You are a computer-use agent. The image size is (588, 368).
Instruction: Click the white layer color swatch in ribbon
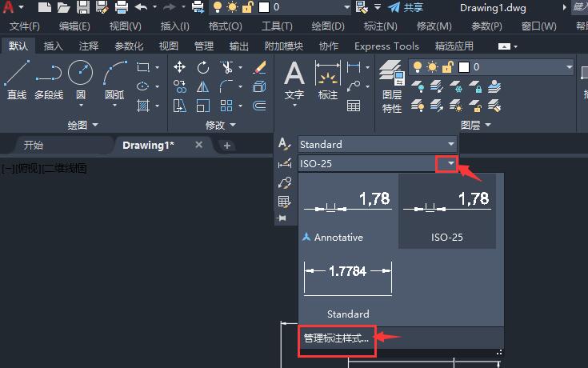[x=464, y=67]
